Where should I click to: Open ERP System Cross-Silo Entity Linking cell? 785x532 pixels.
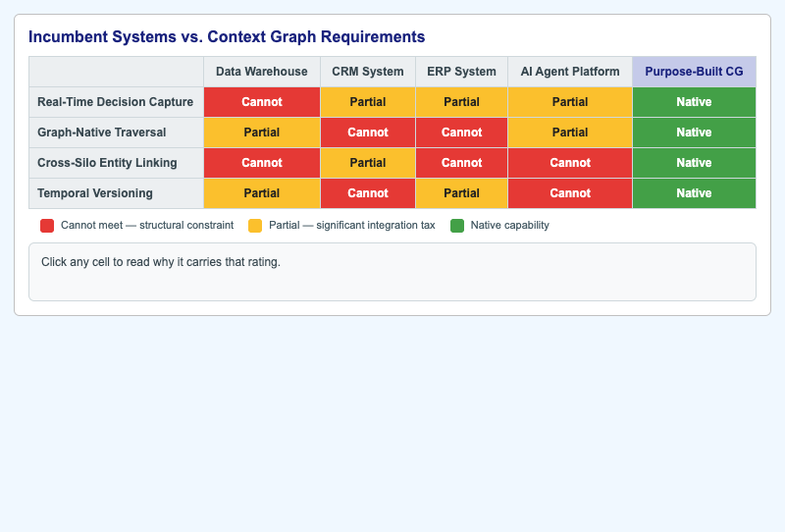[x=461, y=163]
